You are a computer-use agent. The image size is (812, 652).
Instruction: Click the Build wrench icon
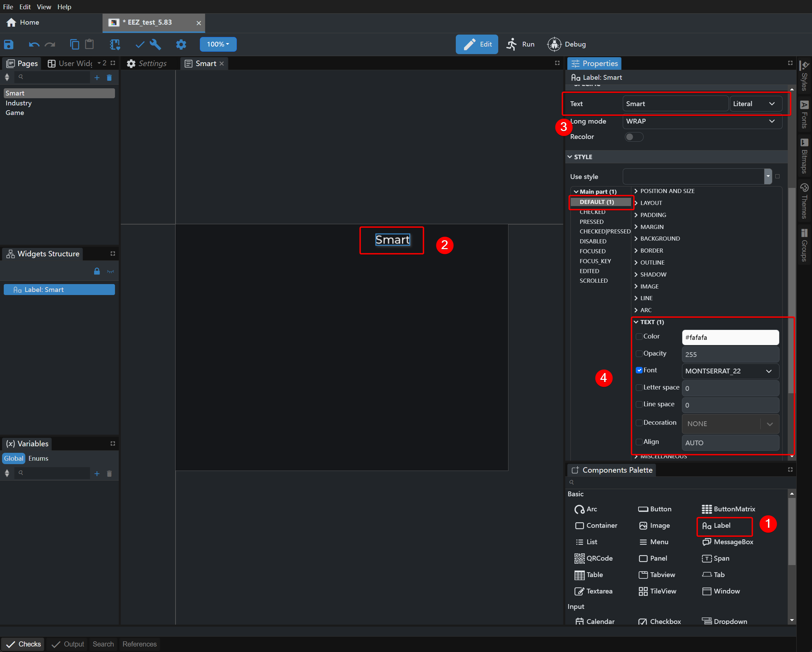tap(155, 44)
